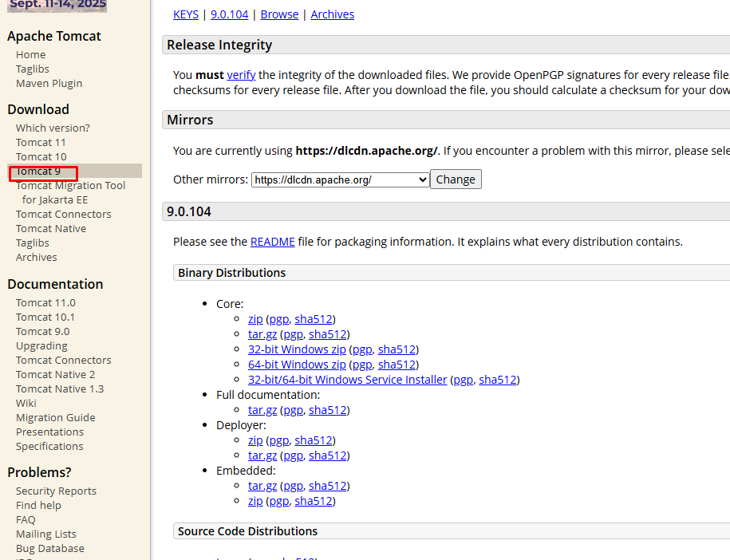Select Tomcat 11 download page

pyautogui.click(x=41, y=143)
